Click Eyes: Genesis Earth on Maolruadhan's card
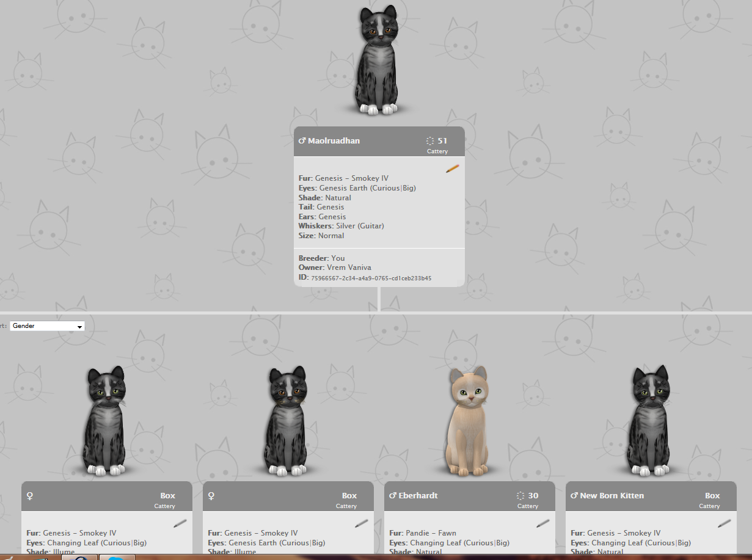The width and height of the screenshot is (752, 560). click(357, 188)
